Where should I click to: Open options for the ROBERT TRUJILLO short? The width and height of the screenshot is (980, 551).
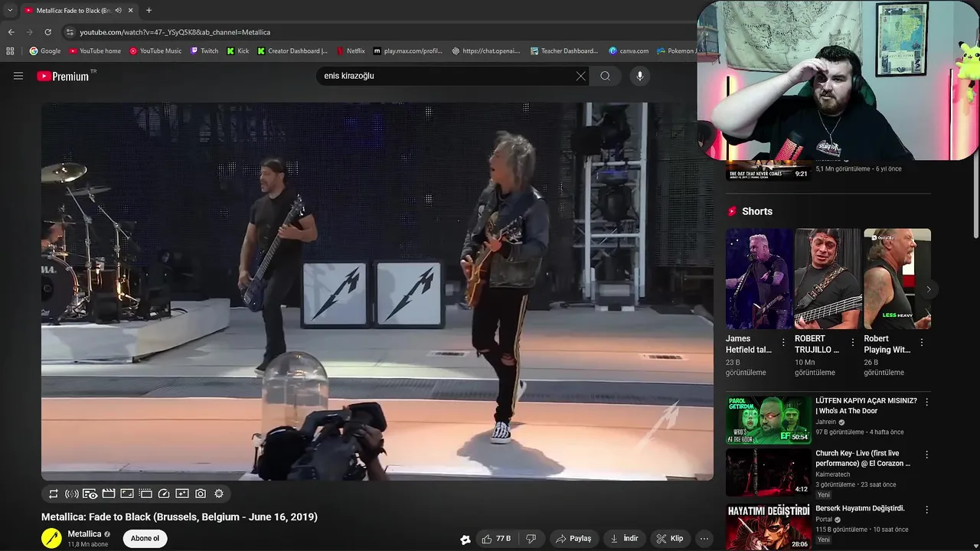click(x=852, y=342)
